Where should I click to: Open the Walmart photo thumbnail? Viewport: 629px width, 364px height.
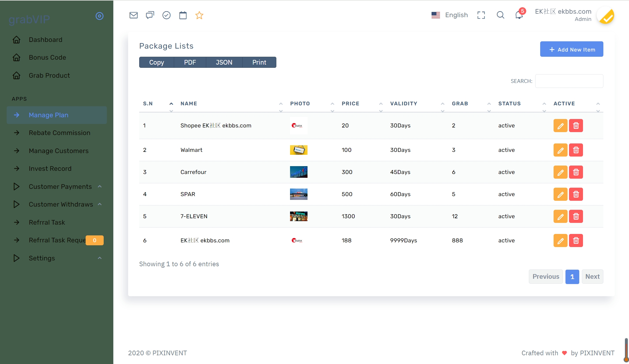point(298,150)
